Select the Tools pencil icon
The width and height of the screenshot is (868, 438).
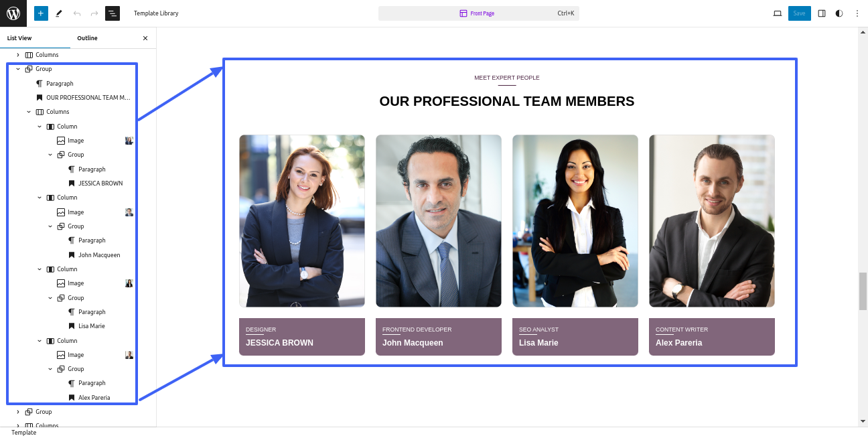coord(59,13)
